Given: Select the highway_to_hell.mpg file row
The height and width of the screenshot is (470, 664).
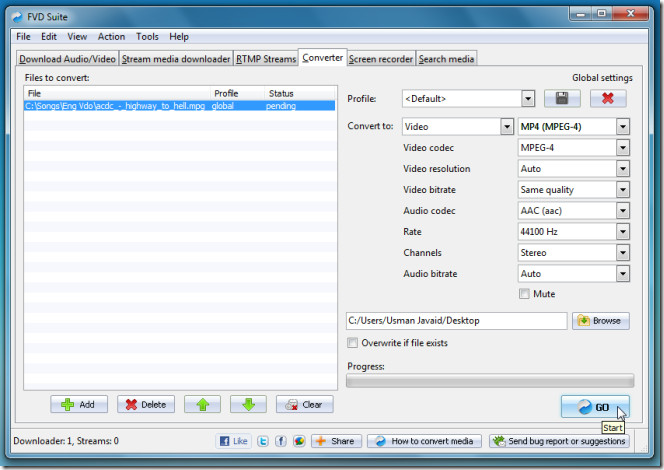Looking at the screenshot, I should 180,106.
